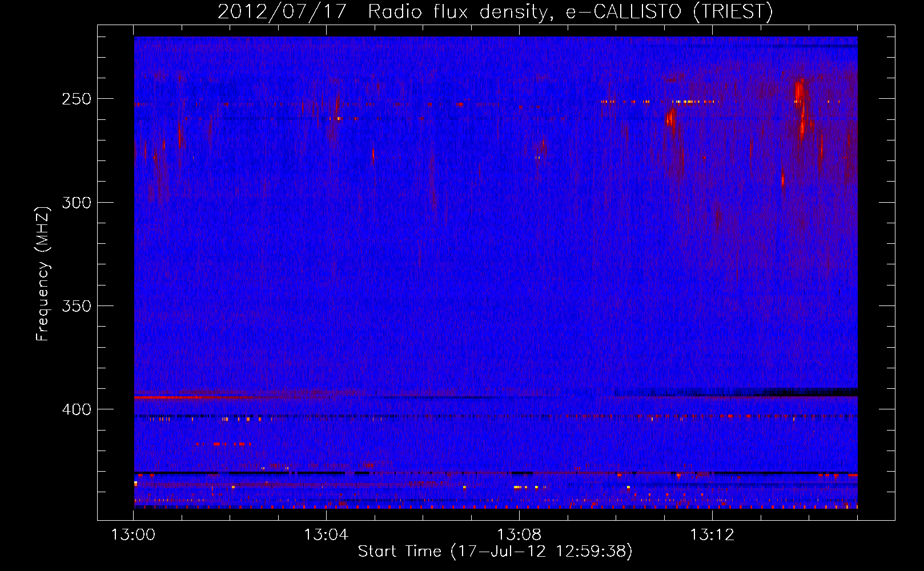
Task: Click the red horizontal emission line just above 400 MHz
Action: click(x=194, y=397)
